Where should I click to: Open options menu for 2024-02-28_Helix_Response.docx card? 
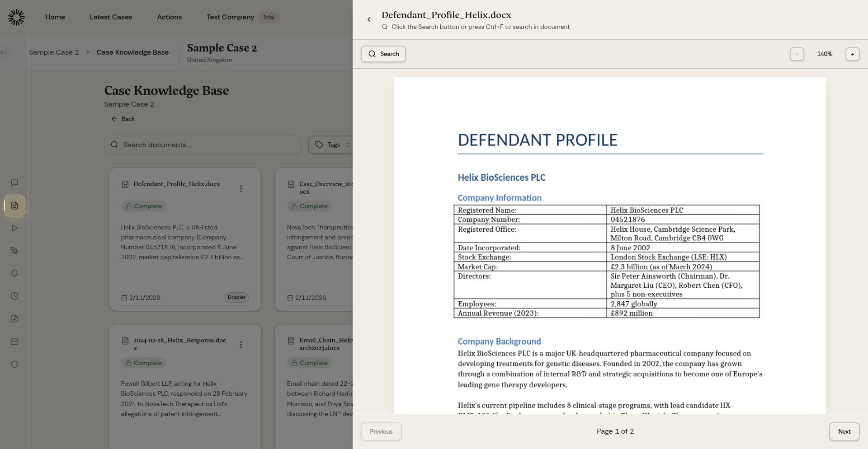241,345
